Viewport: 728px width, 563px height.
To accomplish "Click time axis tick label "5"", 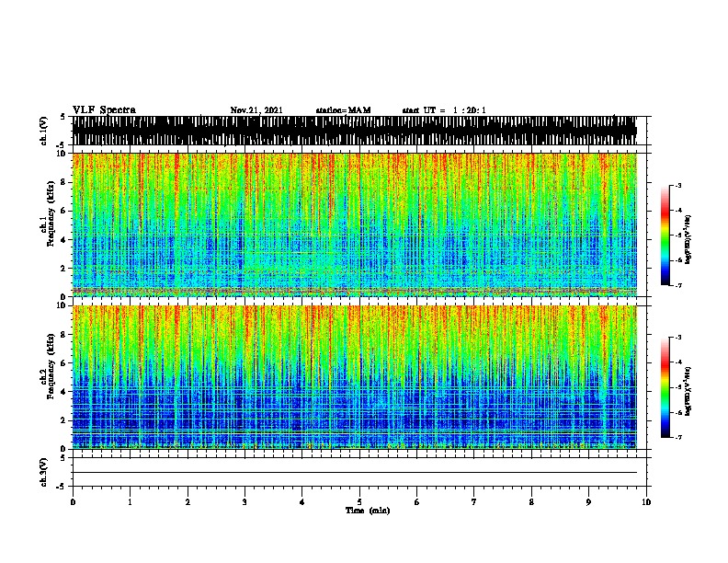I will (x=359, y=502).
